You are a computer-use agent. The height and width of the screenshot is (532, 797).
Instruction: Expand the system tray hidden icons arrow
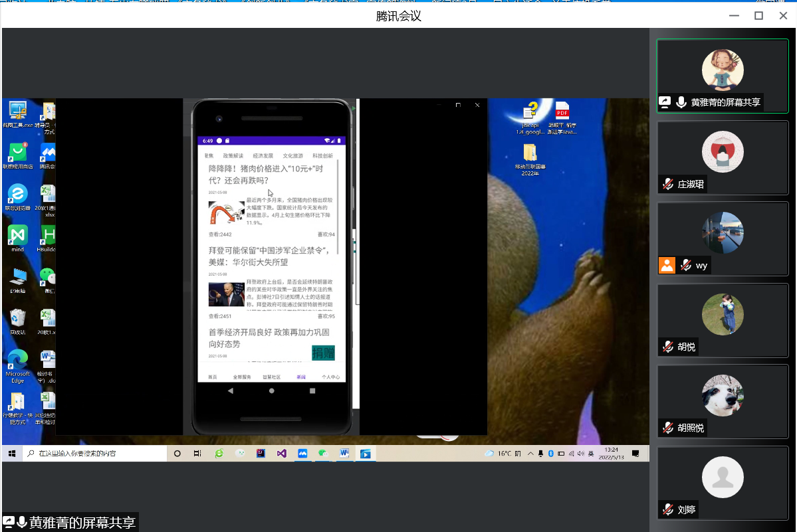pyautogui.click(x=530, y=454)
